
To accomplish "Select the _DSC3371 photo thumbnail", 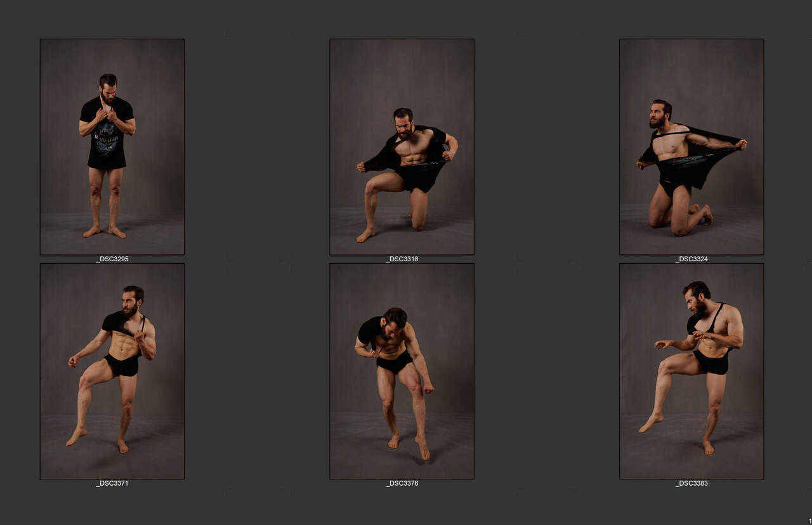I will click(112, 371).
